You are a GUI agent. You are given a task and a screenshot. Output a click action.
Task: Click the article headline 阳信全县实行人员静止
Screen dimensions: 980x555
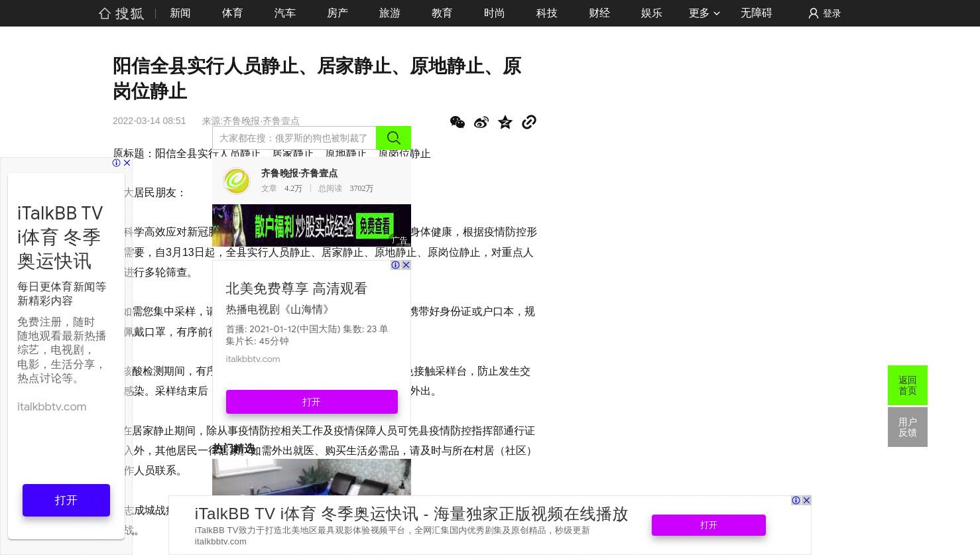point(317,78)
